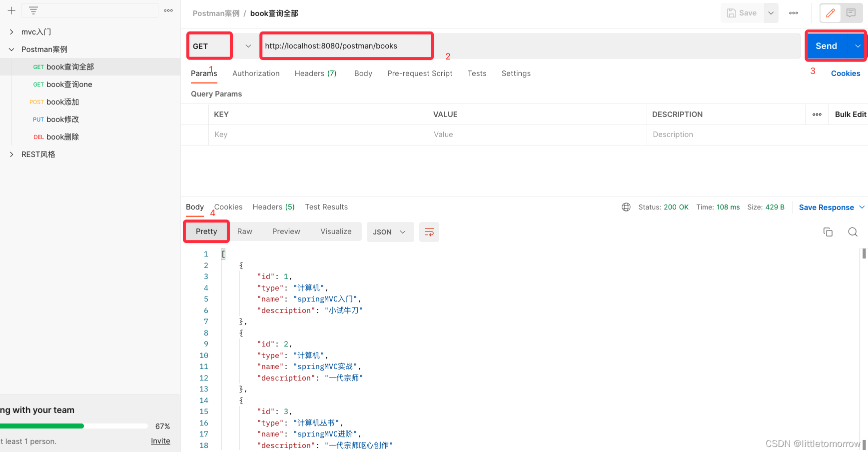Screen dimensions: 868x452
Task: Select Preview view mode
Action: 286,231
